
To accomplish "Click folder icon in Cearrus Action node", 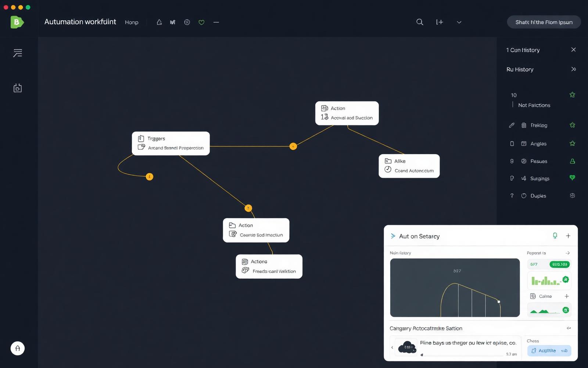I will (x=232, y=225).
